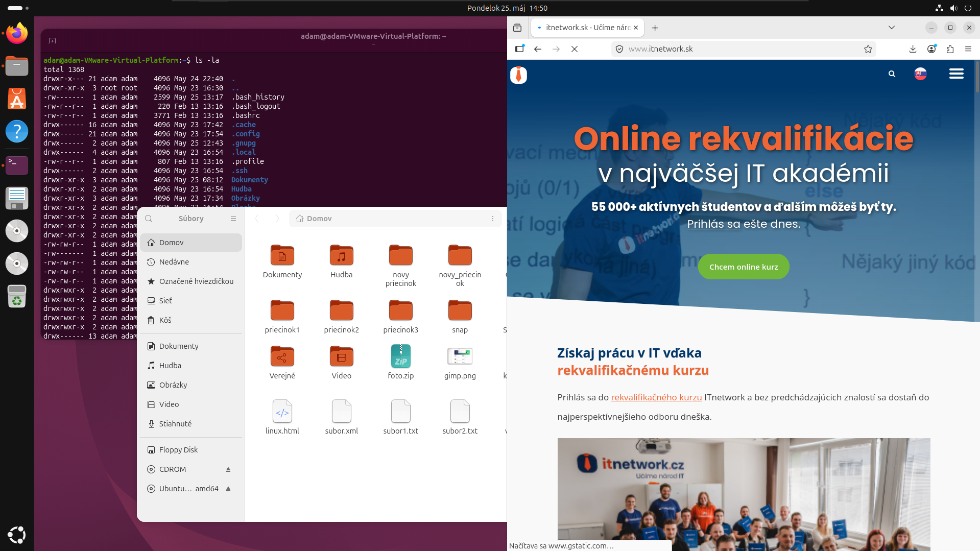Open the novy priecinok folder
Screen dimensions: 980x551
click(x=401, y=255)
